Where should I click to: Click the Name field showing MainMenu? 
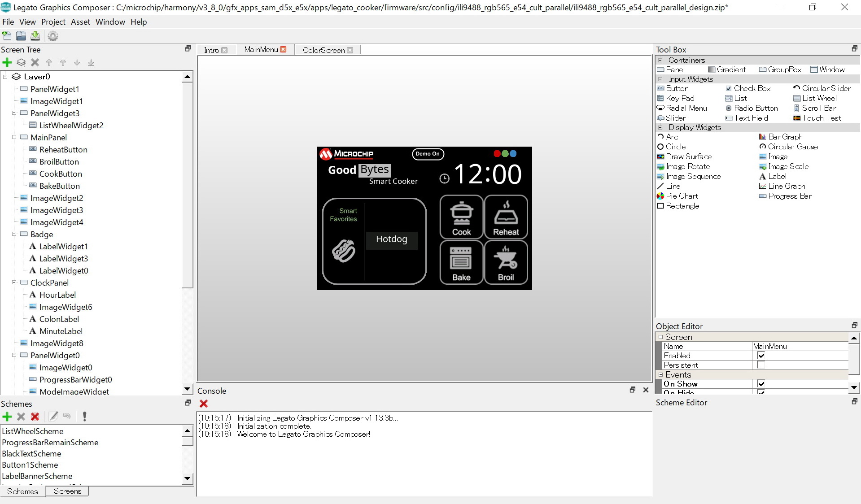[x=800, y=346]
